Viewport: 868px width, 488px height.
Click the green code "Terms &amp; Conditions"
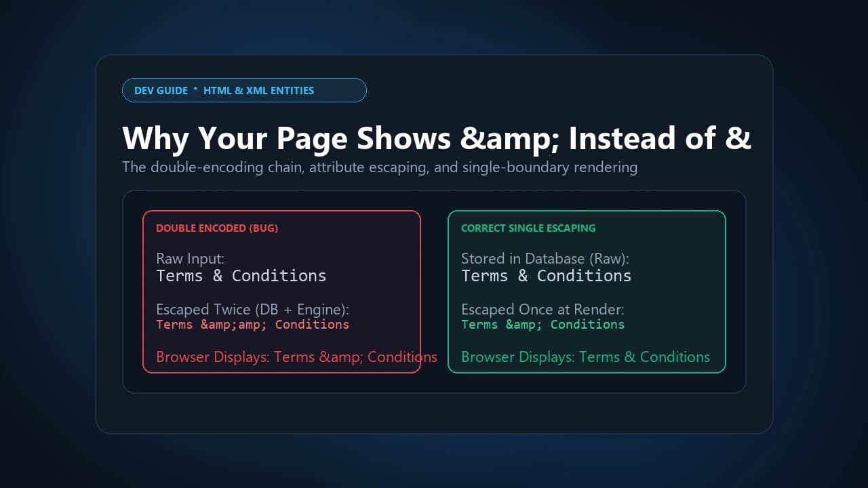click(543, 325)
